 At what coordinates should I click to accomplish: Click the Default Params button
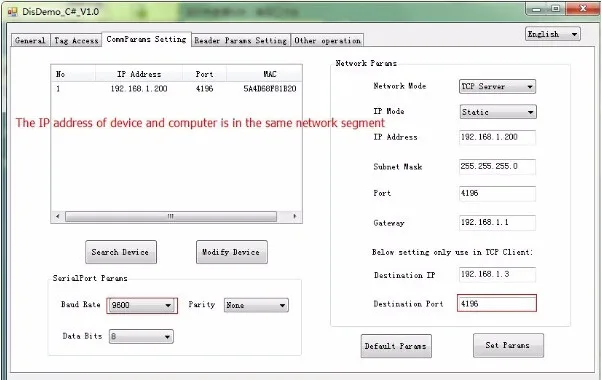(396, 346)
